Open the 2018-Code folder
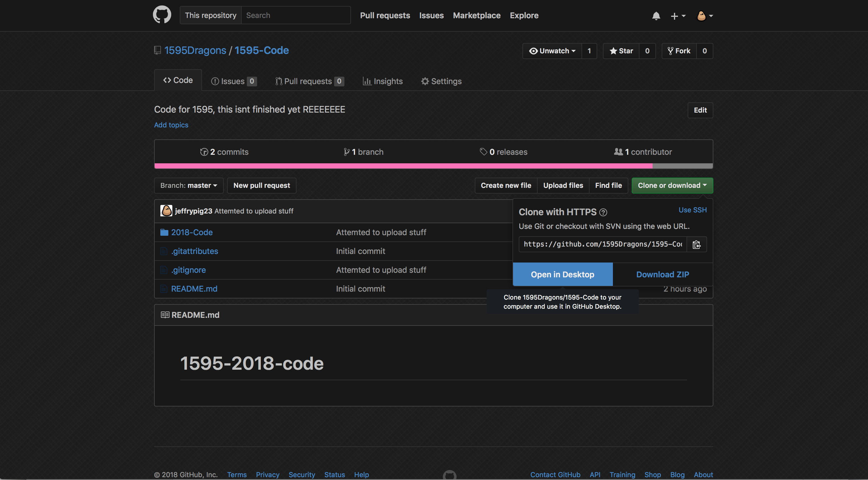 coord(192,232)
